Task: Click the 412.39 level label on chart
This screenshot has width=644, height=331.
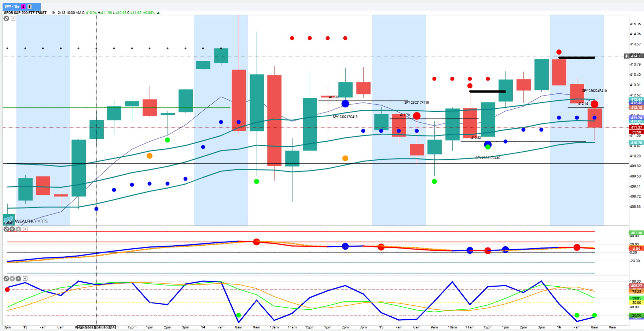Action: click(334, 97)
